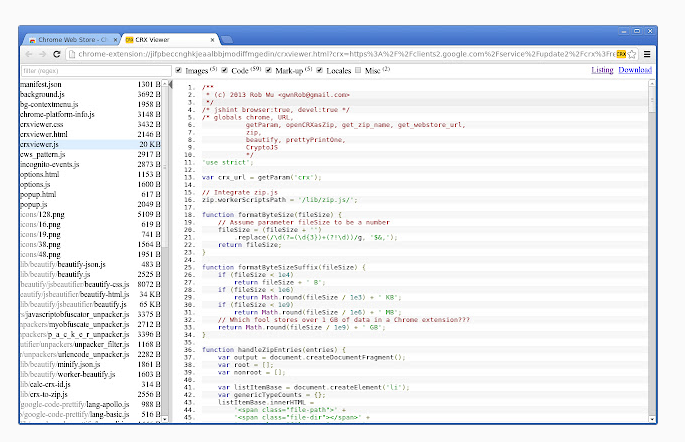Open the Listing link
The image size is (685, 442).
click(602, 70)
